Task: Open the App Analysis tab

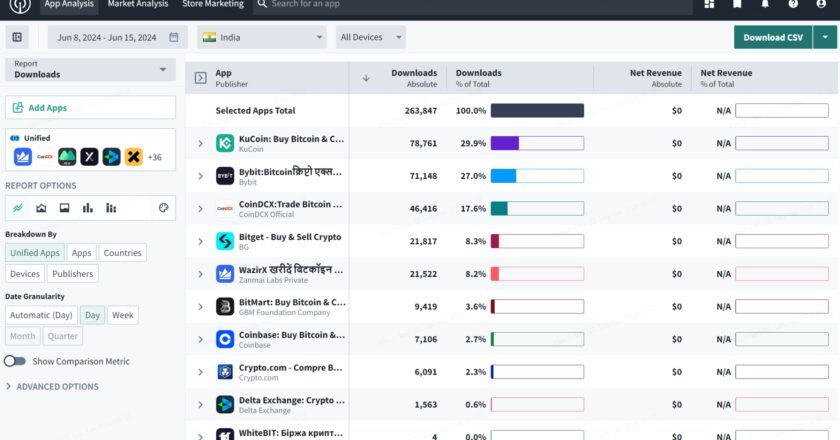Action: 69,4
